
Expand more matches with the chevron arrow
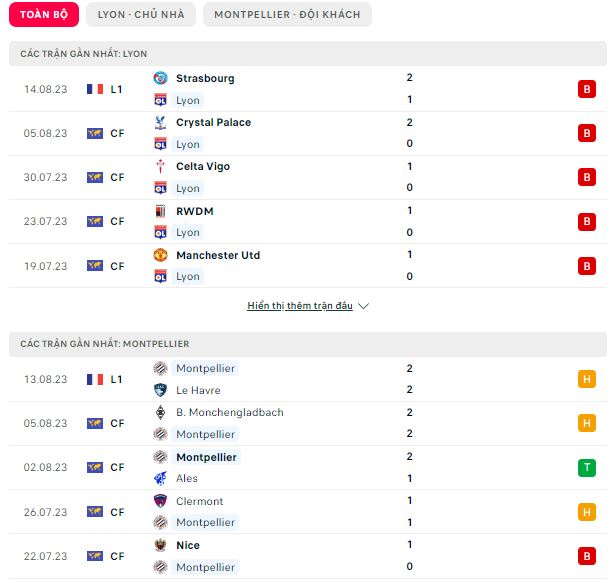click(x=364, y=306)
